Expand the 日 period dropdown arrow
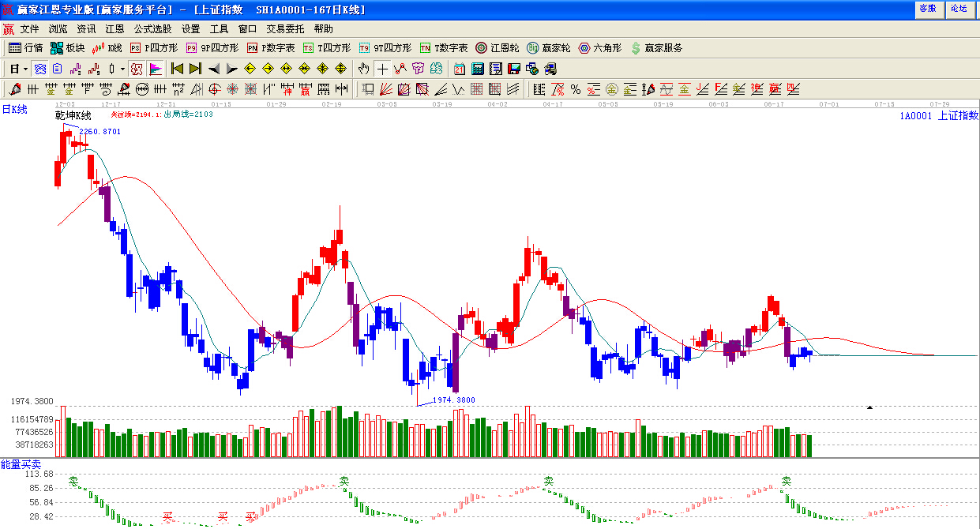This screenshot has width=980, height=529. point(25,69)
